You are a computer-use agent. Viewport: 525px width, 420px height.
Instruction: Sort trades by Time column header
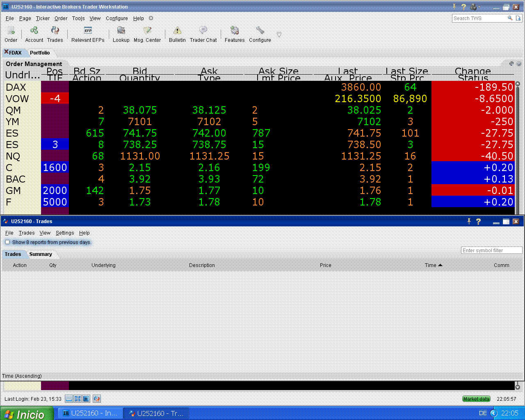pyautogui.click(x=433, y=265)
